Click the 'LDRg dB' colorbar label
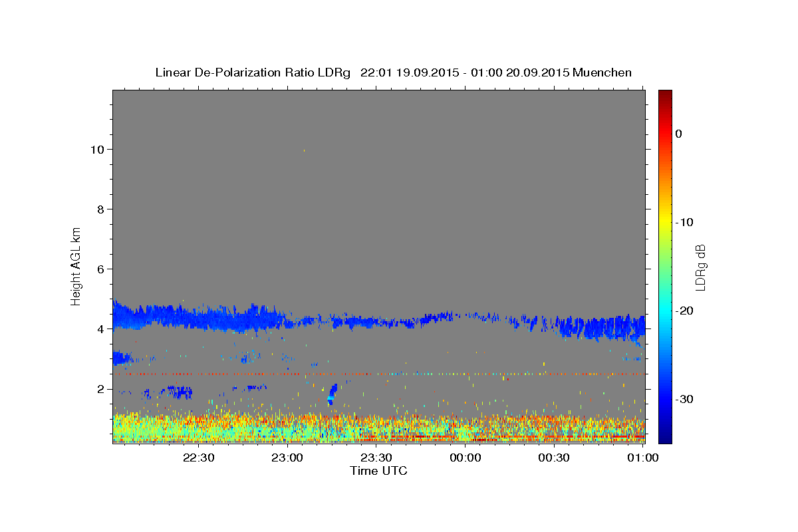798x532 pixels. point(700,267)
